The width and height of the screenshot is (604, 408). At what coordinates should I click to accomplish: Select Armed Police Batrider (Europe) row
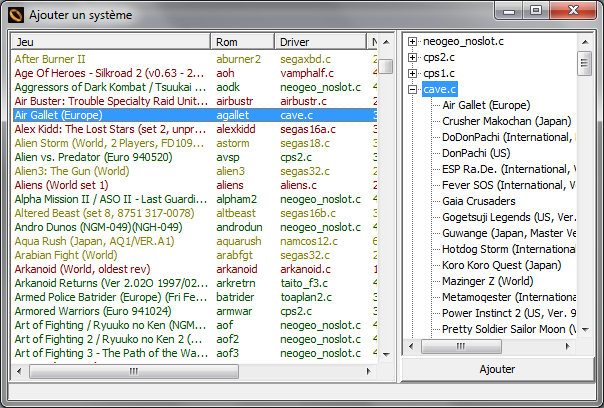click(195, 297)
